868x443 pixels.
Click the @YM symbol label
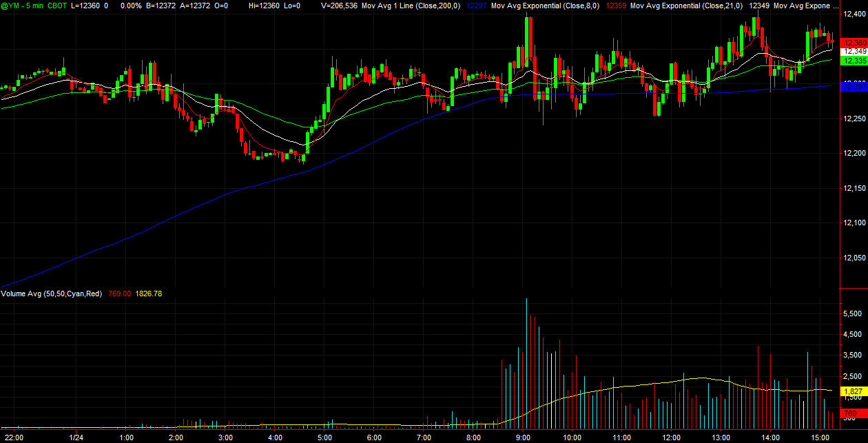(9, 5)
